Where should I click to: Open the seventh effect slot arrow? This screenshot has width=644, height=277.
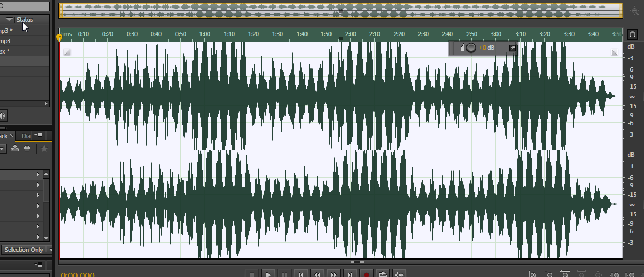(38, 237)
